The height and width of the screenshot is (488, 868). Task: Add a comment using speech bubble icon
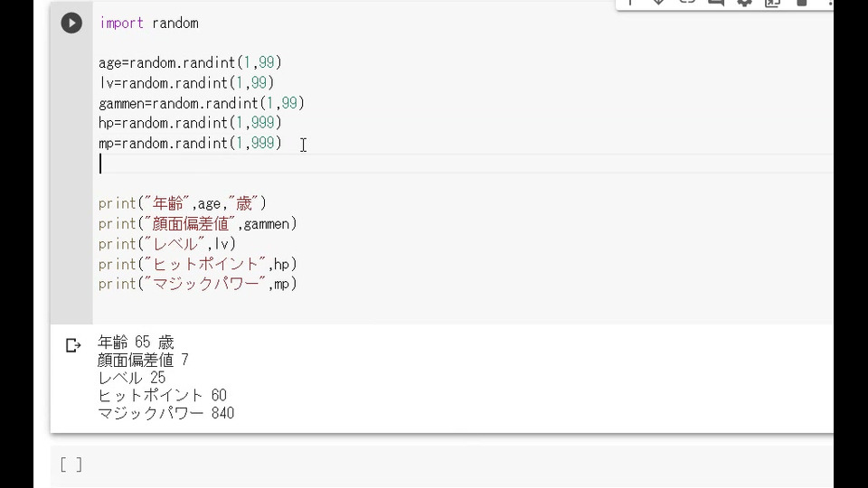pos(716,2)
